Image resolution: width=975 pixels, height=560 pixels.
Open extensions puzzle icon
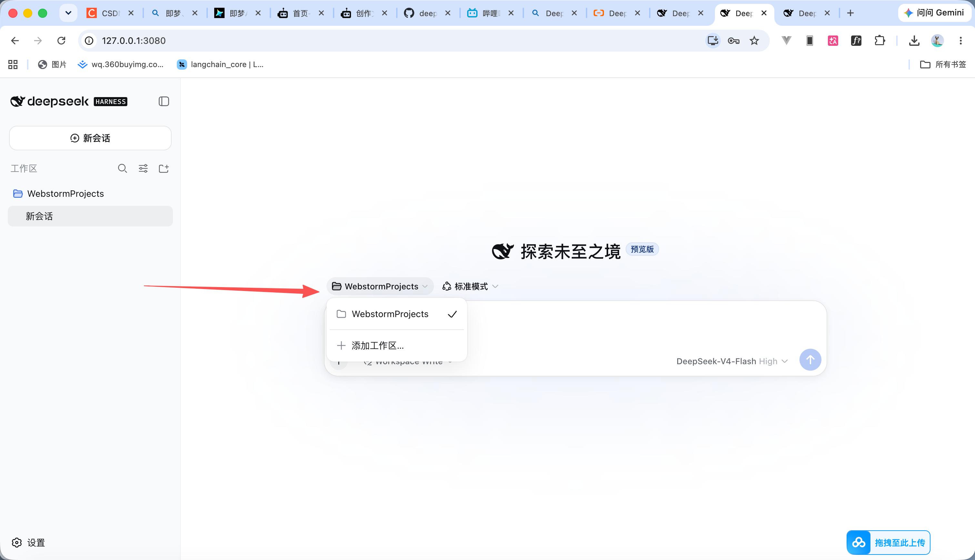880,41
